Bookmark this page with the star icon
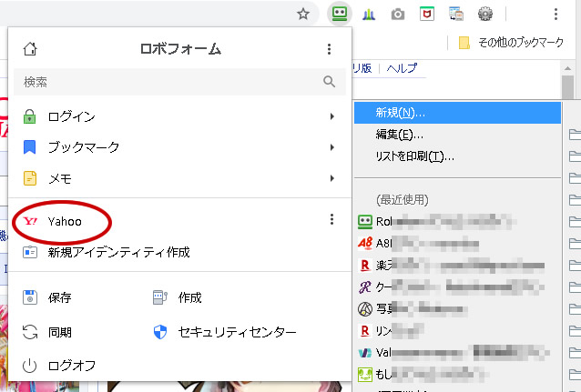 [x=303, y=14]
